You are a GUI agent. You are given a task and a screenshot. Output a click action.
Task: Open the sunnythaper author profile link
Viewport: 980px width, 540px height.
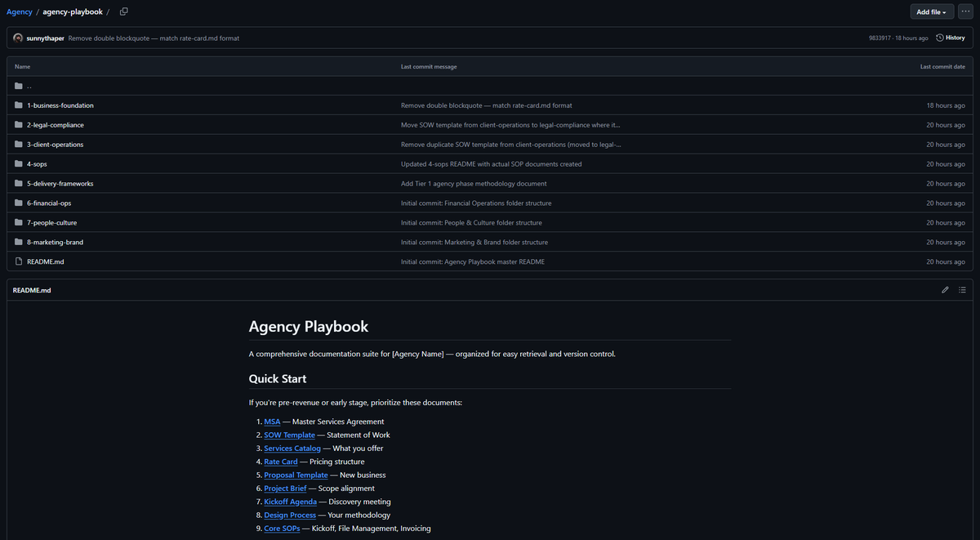coord(46,38)
